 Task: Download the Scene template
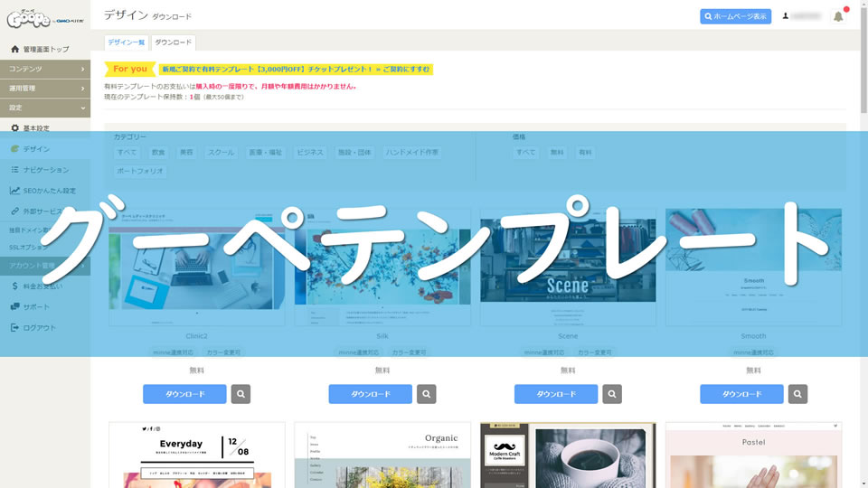coord(556,394)
